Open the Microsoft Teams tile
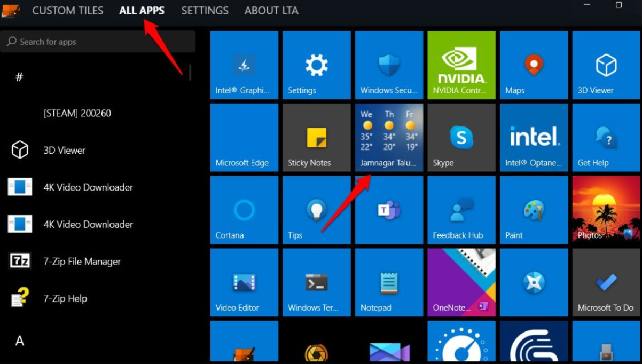This screenshot has width=642, height=364. click(389, 210)
